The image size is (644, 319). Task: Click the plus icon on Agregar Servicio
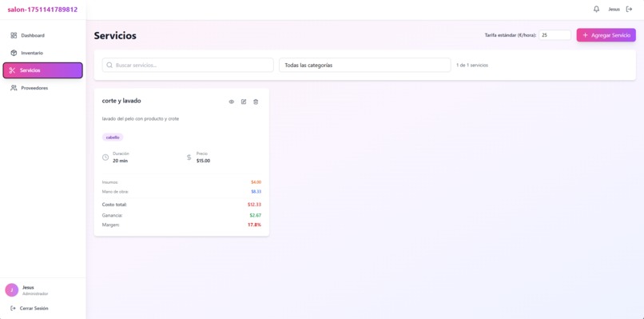585,35
